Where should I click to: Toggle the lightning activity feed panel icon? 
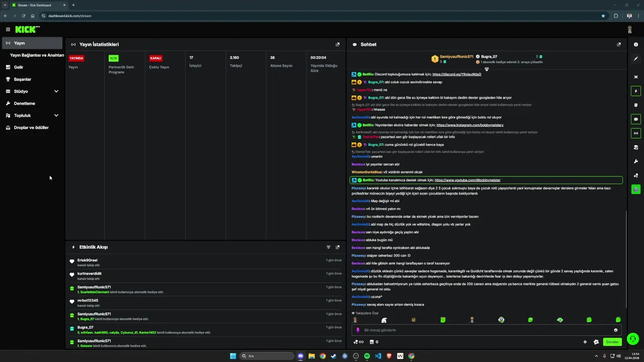click(x=636, y=91)
